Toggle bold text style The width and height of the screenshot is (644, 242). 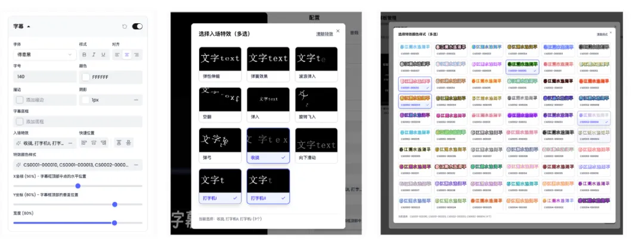[x=85, y=55]
